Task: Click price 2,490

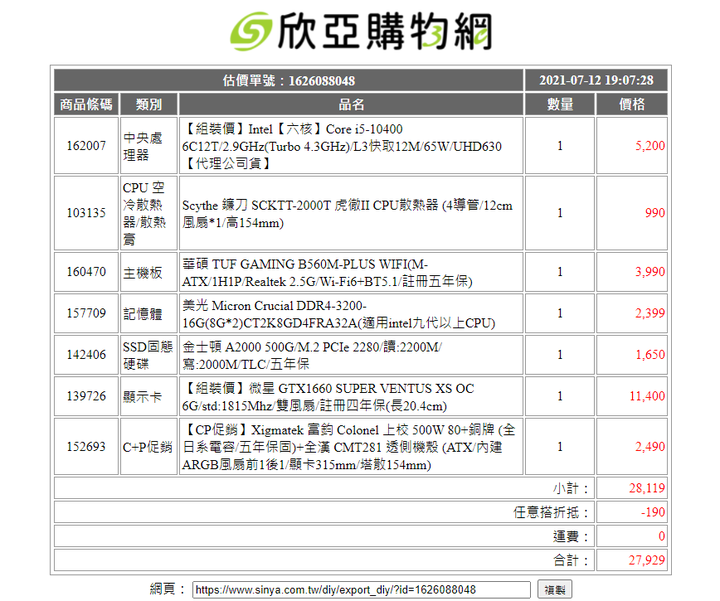Action: tap(650, 446)
